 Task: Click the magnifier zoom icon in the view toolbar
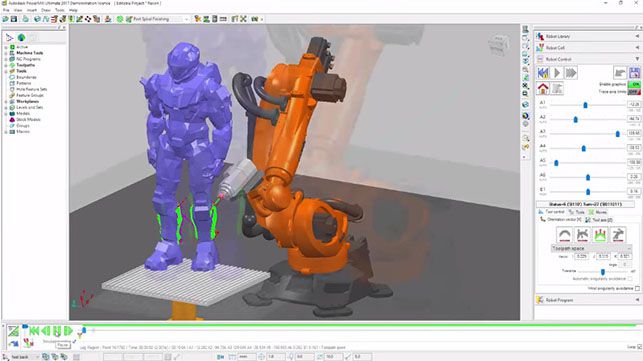click(x=525, y=70)
